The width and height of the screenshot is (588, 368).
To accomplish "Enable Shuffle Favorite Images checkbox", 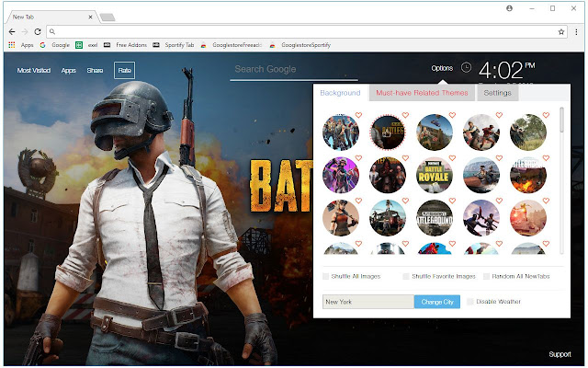I will (406, 276).
